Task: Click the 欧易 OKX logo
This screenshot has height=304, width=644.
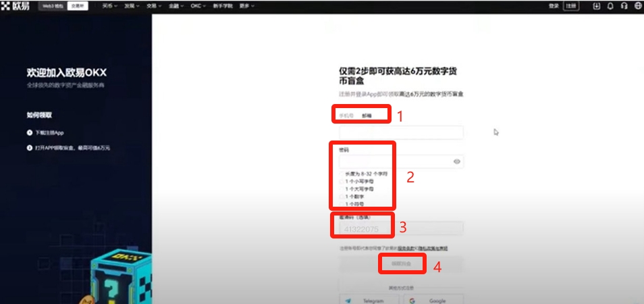Action: pos(16,6)
